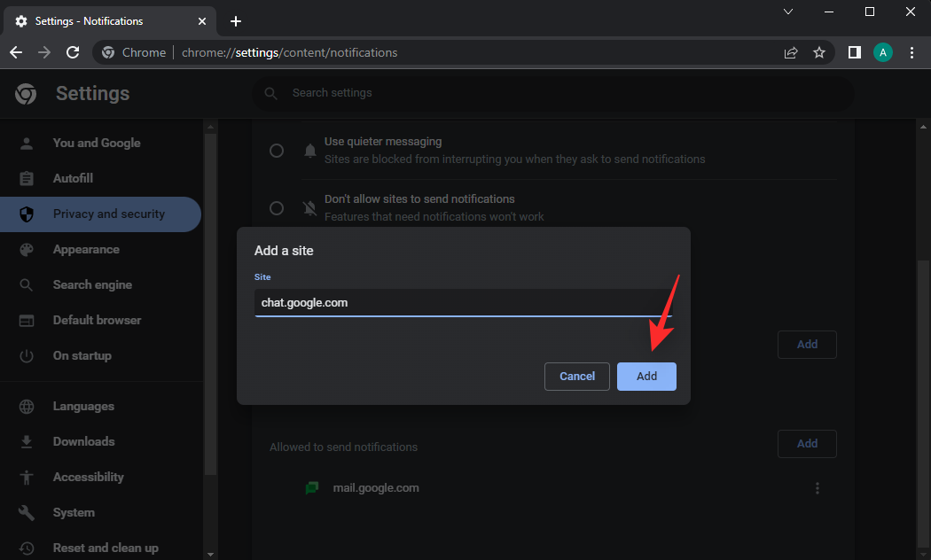Click the share page icon in address bar

point(791,53)
